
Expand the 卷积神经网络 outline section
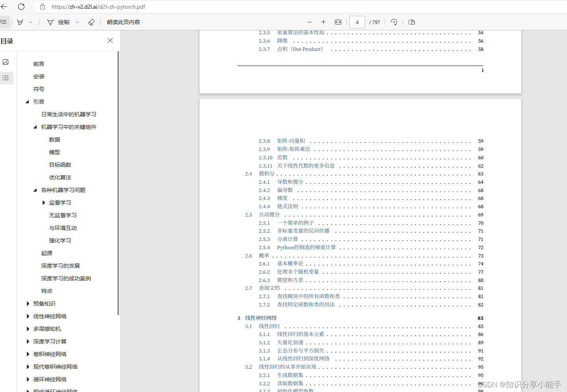28,354
